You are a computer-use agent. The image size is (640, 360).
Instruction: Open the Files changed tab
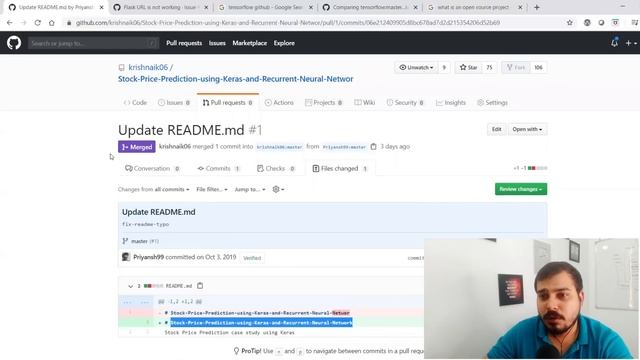[x=340, y=168]
